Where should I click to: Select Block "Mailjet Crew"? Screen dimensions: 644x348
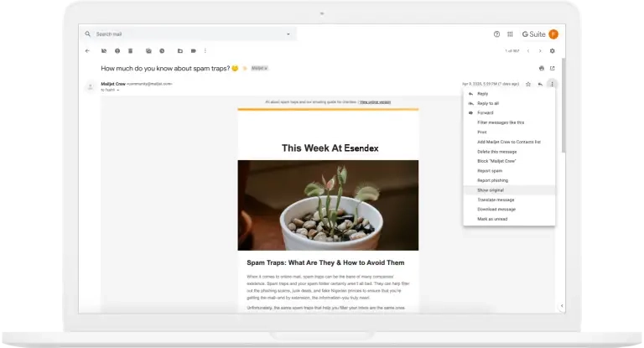[x=509, y=161]
